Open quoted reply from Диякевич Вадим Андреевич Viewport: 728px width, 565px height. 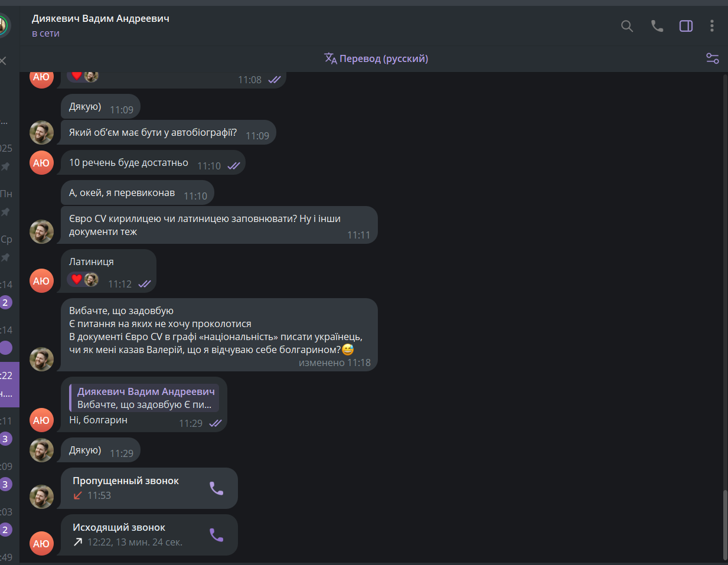144,398
